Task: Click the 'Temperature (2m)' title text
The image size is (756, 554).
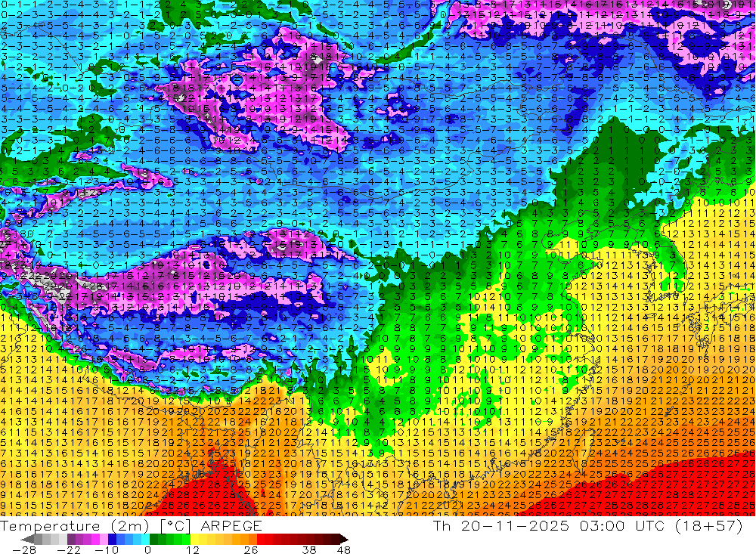Action: tap(74, 526)
